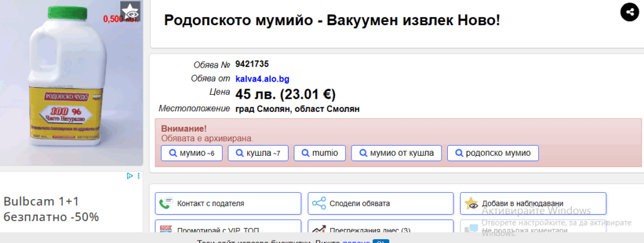Search tag мумио ~6

192,153
